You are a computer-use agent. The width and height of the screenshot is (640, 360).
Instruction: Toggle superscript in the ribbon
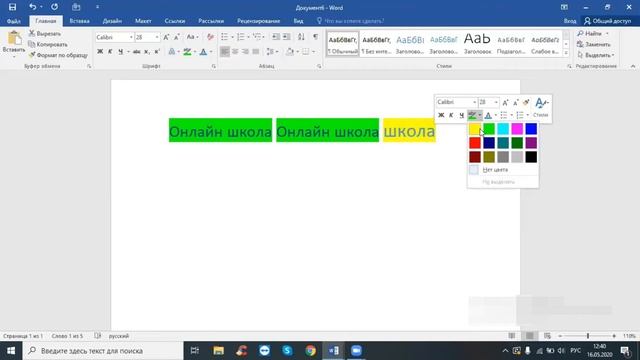pos(157,51)
